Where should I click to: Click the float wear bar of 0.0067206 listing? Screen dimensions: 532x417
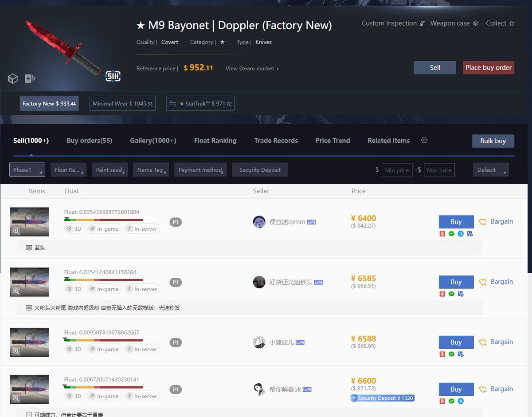[x=104, y=387]
